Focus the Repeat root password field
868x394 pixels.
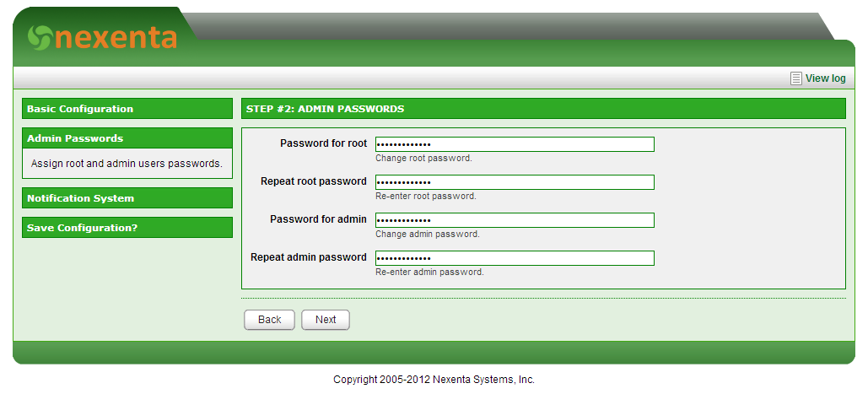(515, 182)
